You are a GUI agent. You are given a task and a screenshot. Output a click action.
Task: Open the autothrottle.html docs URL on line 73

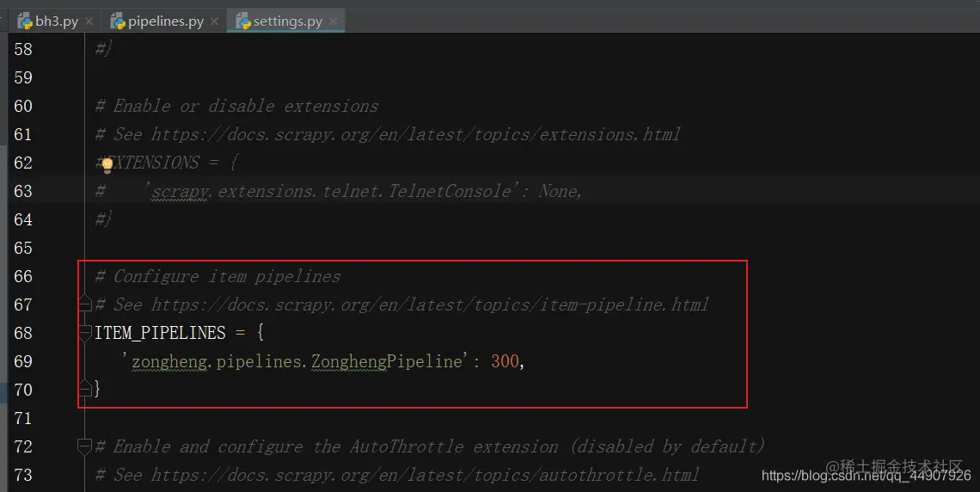pyautogui.click(x=425, y=475)
